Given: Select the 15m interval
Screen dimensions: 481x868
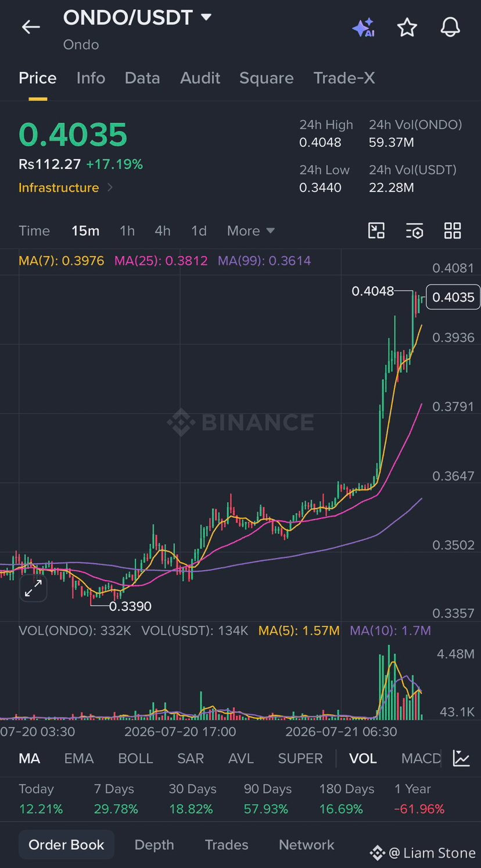Looking at the screenshot, I should point(85,230).
